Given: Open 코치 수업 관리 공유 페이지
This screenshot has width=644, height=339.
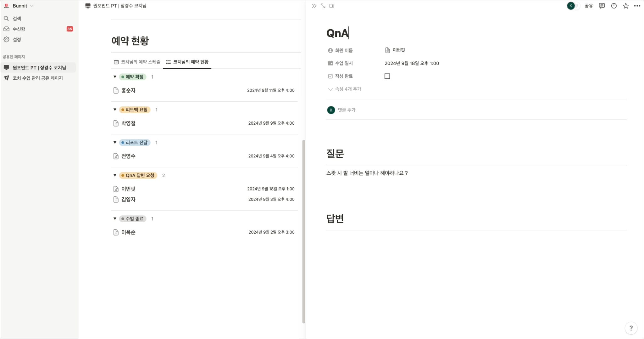Looking at the screenshot, I should pyautogui.click(x=37, y=78).
